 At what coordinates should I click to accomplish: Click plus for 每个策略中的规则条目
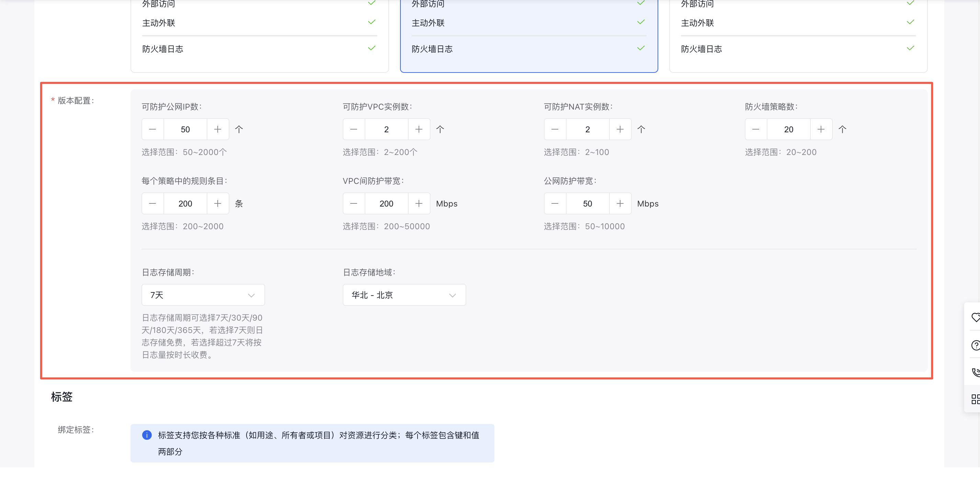tap(218, 204)
